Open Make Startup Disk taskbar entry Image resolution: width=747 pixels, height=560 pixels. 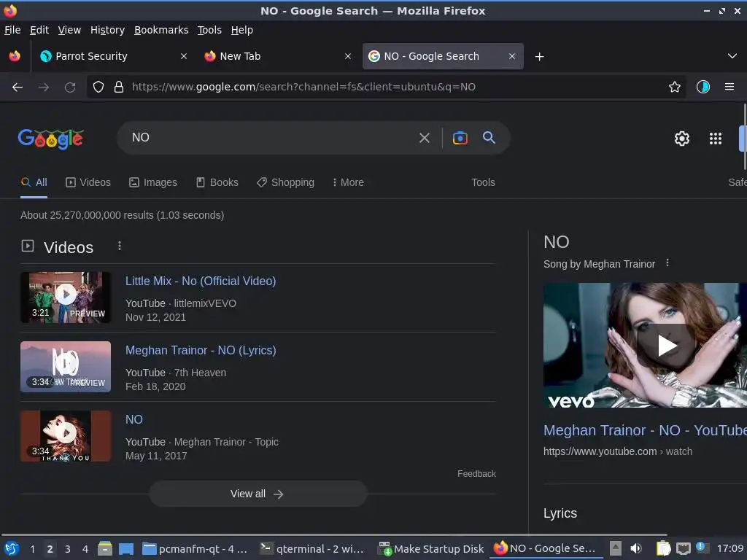tap(431, 549)
